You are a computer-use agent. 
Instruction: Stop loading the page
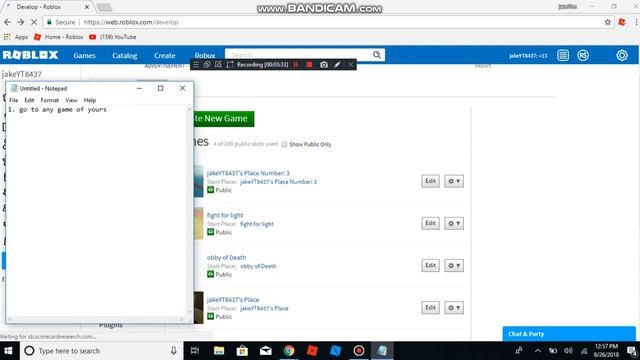point(34,22)
